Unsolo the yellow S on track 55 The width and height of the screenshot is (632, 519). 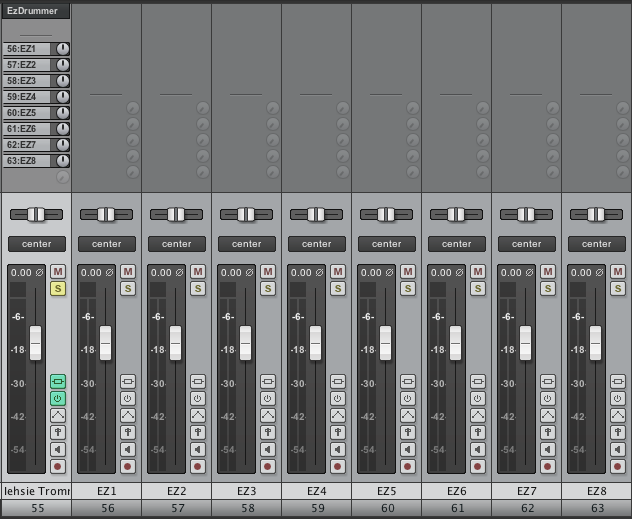pyautogui.click(x=58, y=289)
